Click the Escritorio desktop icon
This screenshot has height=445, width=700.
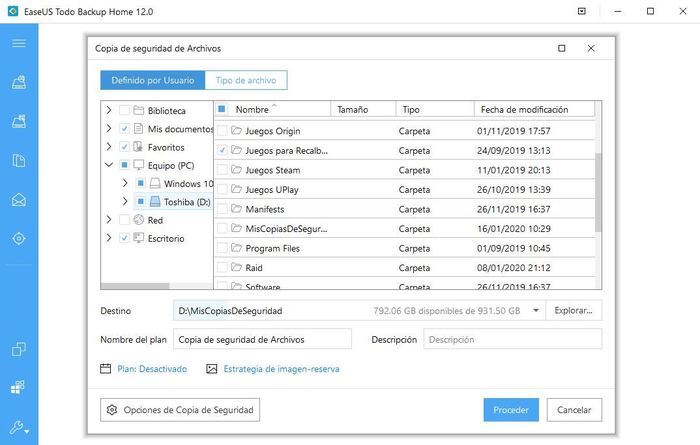tap(139, 238)
